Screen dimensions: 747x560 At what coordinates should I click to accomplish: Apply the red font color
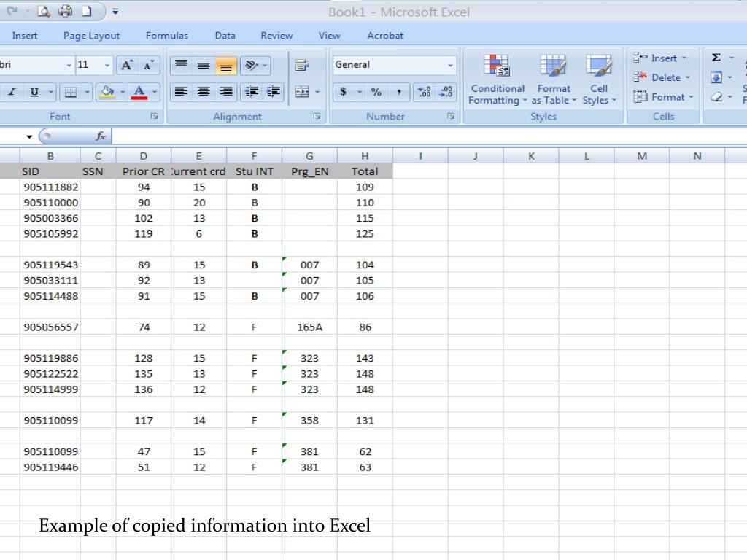click(x=139, y=92)
